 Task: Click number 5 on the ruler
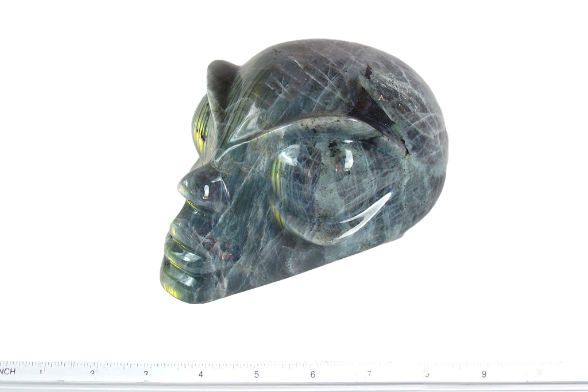pos(257,374)
